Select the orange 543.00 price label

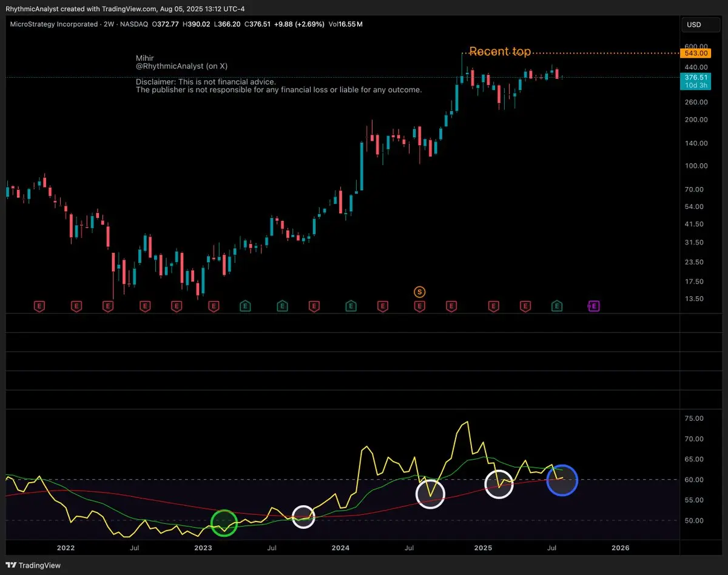(695, 53)
